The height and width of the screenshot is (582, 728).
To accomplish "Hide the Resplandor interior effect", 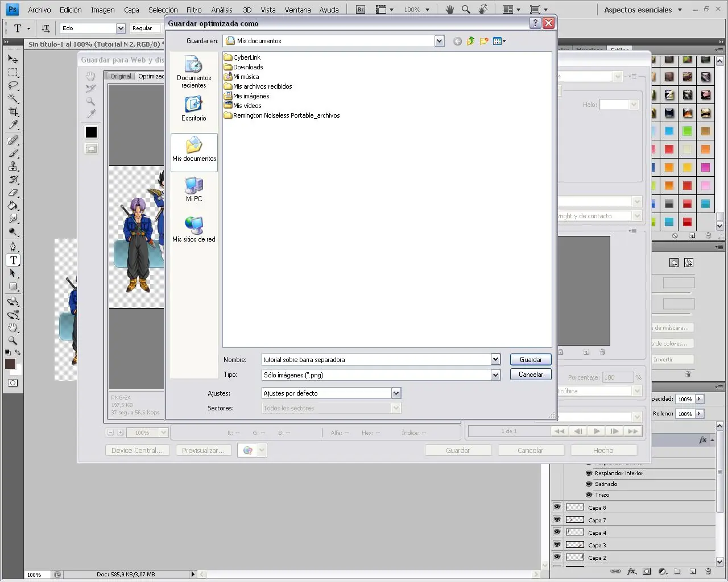I will point(589,473).
